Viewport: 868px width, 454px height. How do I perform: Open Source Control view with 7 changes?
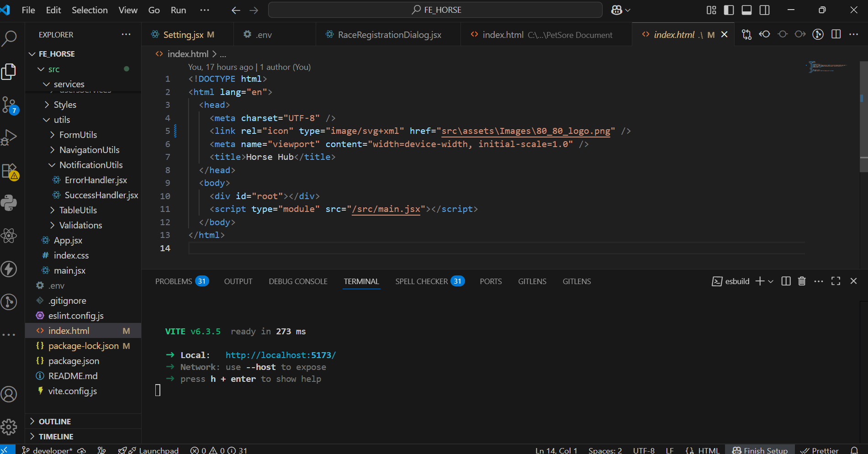9,105
